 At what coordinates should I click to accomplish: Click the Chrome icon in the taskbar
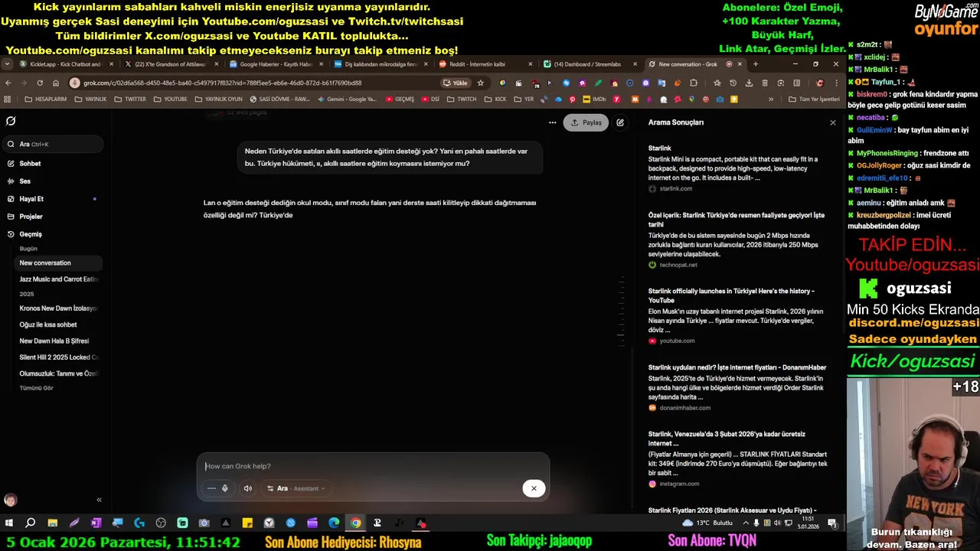(x=356, y=523)
